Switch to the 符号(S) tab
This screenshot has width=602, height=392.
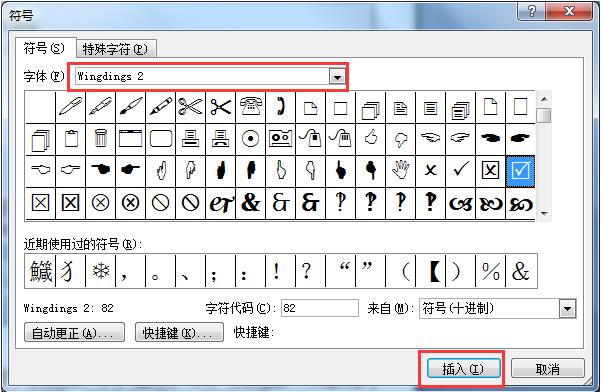(x=44, y=49)
